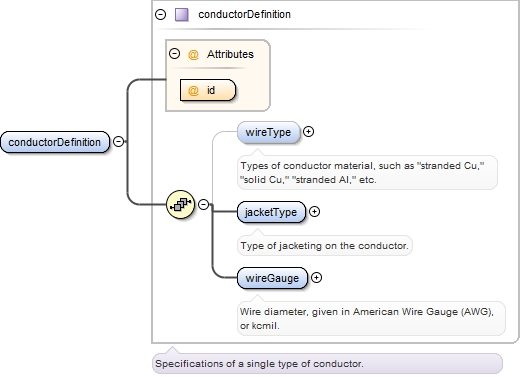Click the purple complex type square icon

[x=182, y=15]
